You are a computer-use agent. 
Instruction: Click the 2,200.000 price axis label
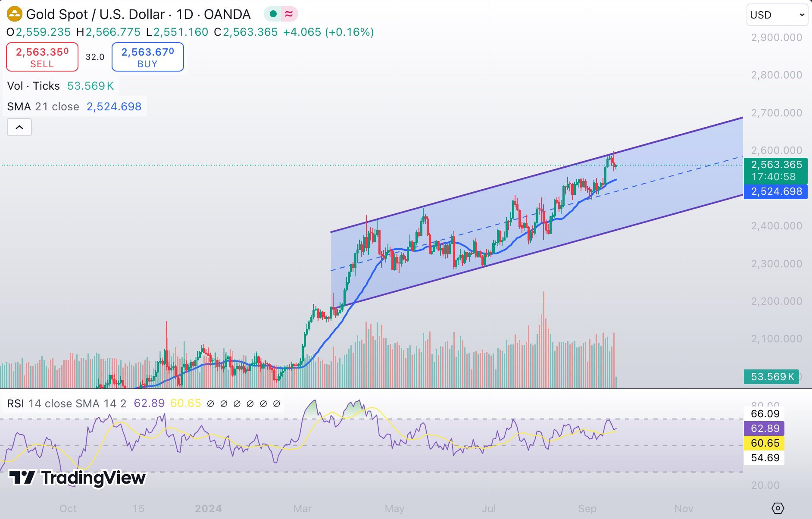[x=777, y=301]
